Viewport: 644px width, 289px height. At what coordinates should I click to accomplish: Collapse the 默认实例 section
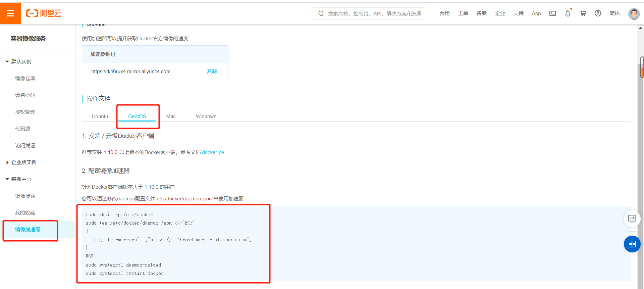(x=18, y=61)
